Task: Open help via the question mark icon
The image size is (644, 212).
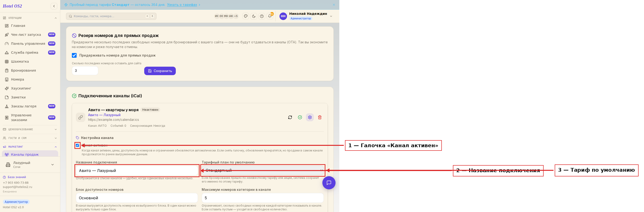Action: [x=262, y=16]
